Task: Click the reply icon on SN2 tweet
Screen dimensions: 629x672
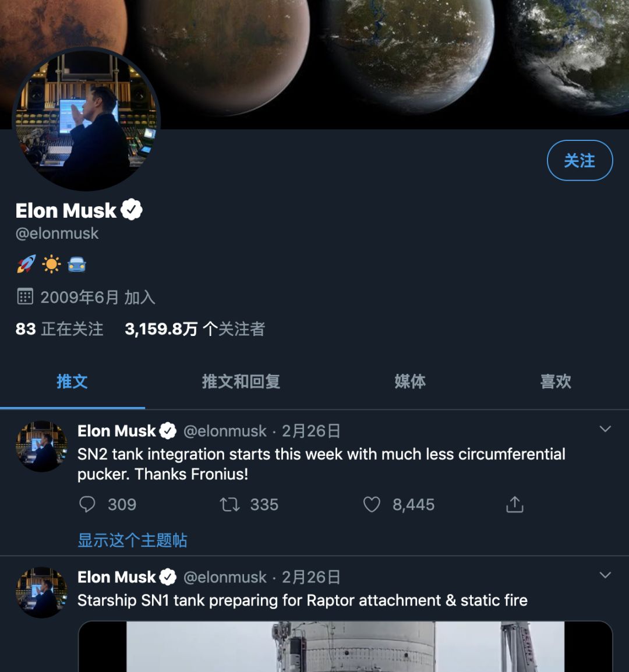Action: tap(87, 504)
